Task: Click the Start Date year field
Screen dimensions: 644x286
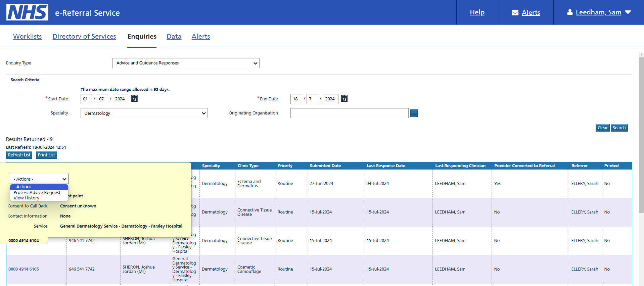Action: click(x=121, y=99)
